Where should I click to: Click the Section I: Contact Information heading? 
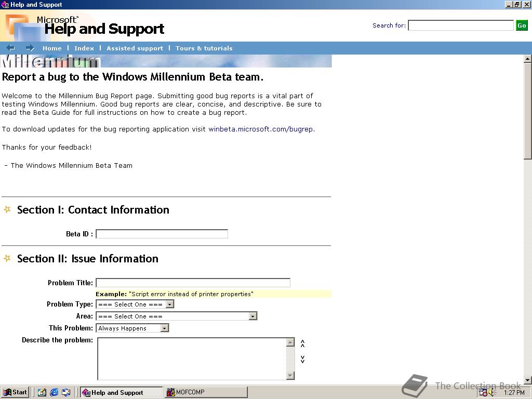coord(93,210)
